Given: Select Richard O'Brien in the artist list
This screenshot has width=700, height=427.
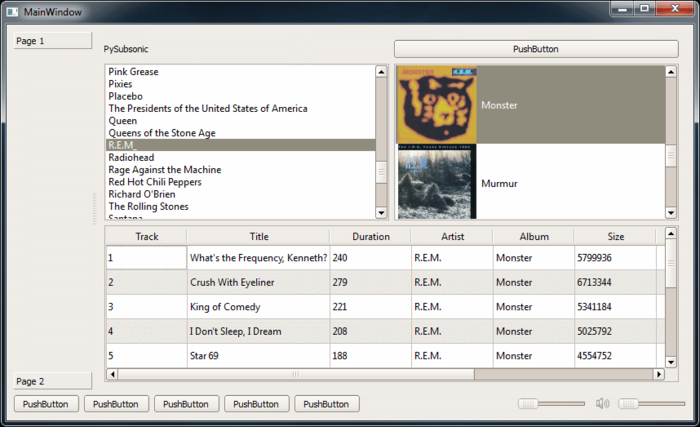Looking at the screenshot, I should point(241,194).
